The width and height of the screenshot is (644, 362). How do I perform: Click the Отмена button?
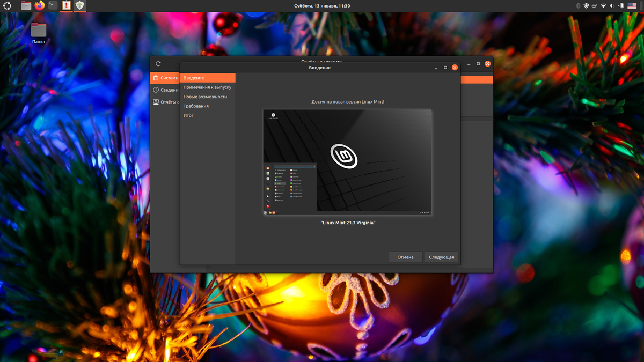pos(406,257)
